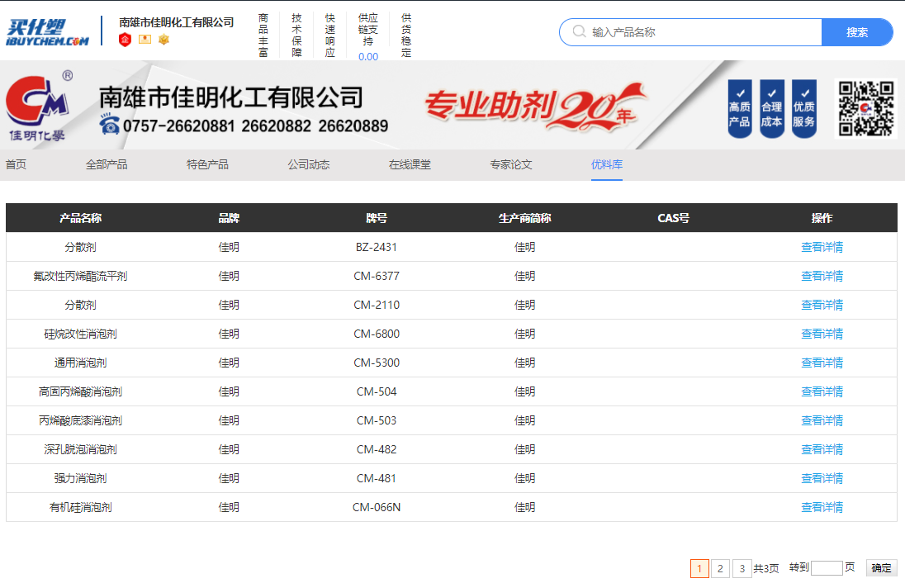View details for BZ-2431
This screenshot has height=588, width=905.
(x=822, y=248)
